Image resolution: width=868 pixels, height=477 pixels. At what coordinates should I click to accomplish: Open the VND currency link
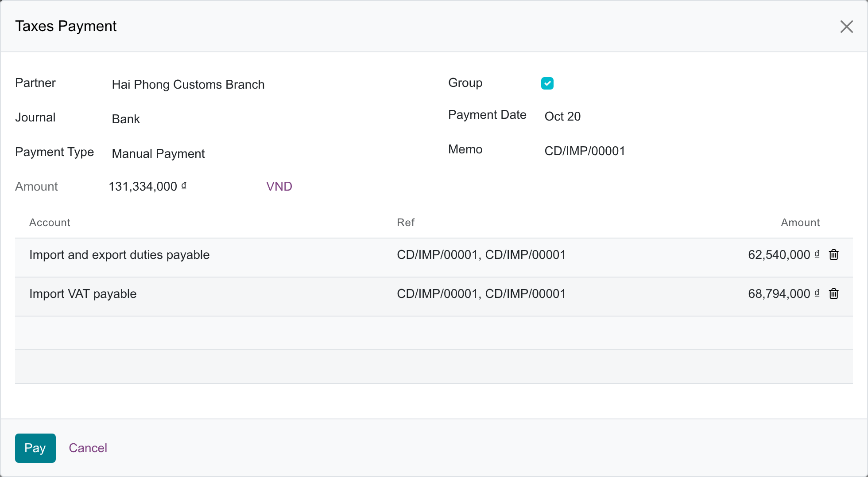tap(279, 186)
